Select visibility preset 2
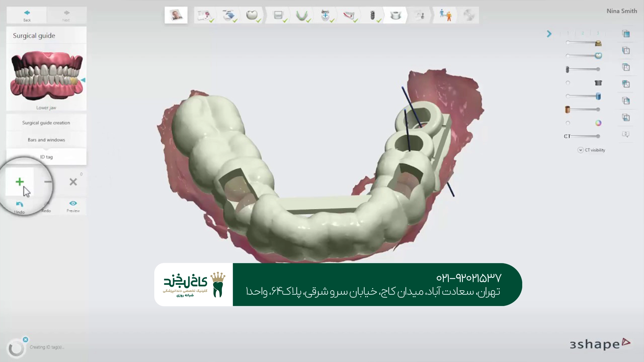Image resolution: width=644 pixels, height=362 pixels. click(583, 33)
